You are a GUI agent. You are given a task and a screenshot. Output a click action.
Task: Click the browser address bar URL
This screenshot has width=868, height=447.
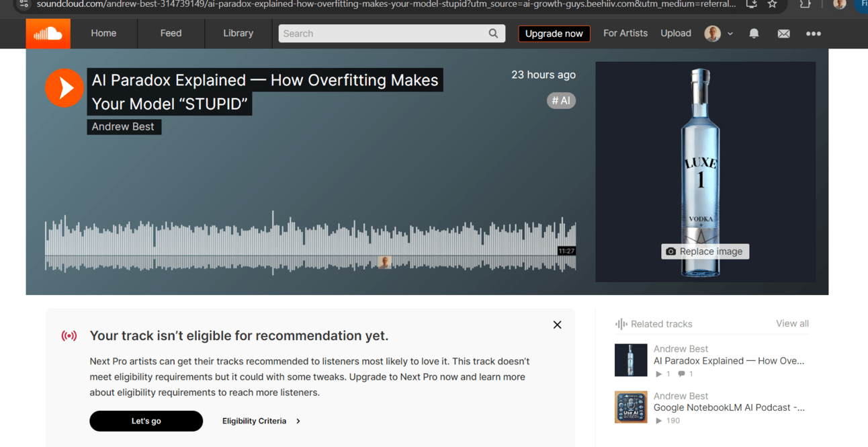pos(386,4)
